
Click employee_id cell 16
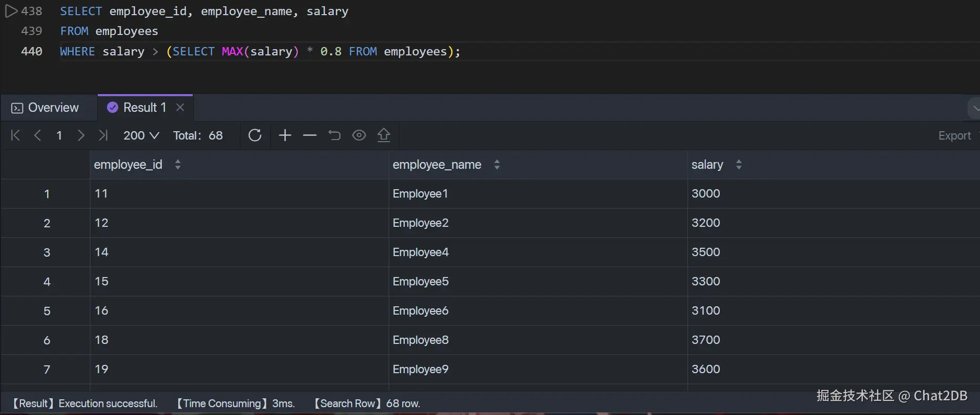(x=239, y=311)
